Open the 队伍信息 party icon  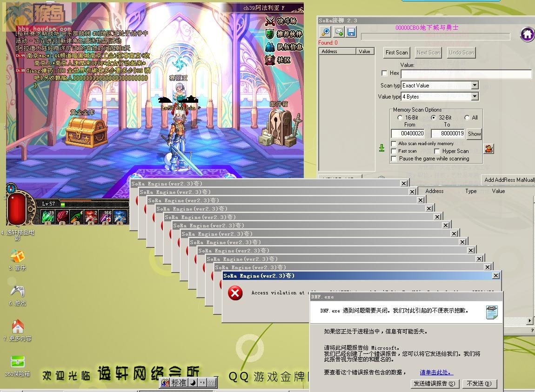coord(270,47)
